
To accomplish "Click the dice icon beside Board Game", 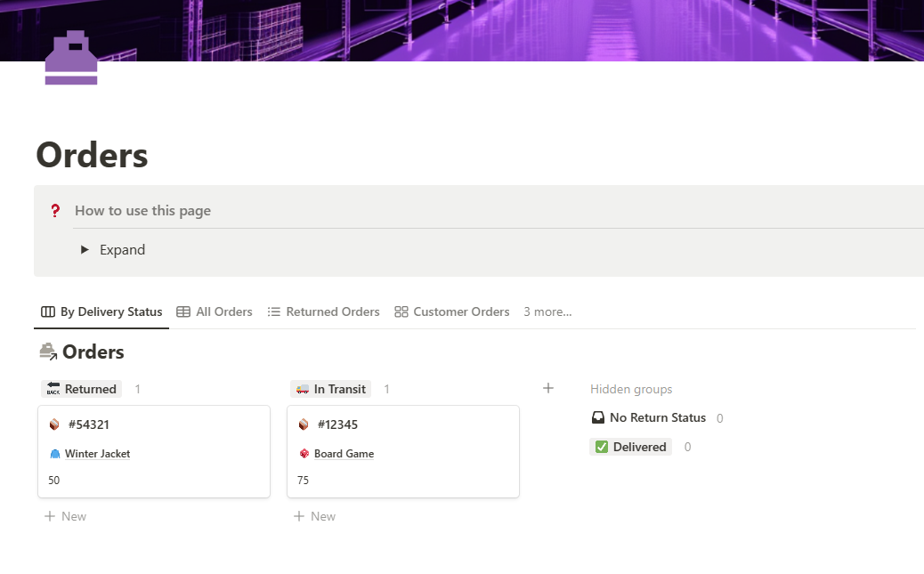I will click(304, 454).
